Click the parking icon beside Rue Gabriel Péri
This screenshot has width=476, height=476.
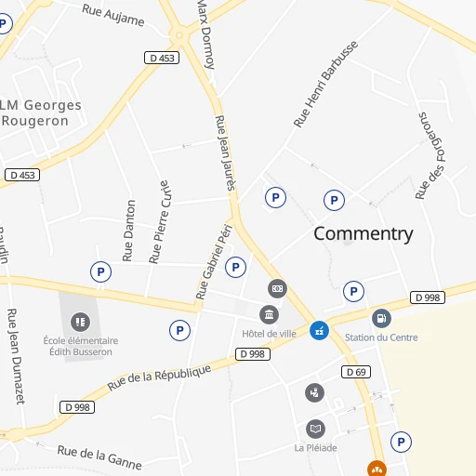tap(235, 267)
